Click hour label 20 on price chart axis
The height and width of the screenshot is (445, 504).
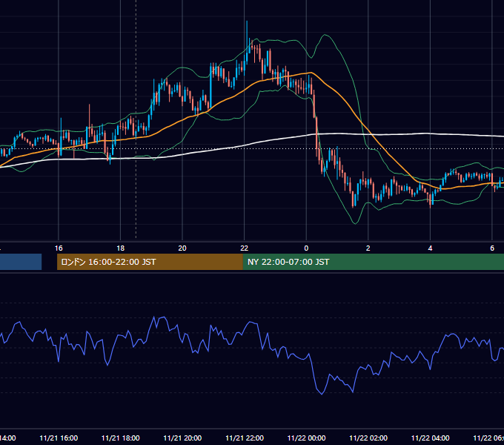[182, 248]
